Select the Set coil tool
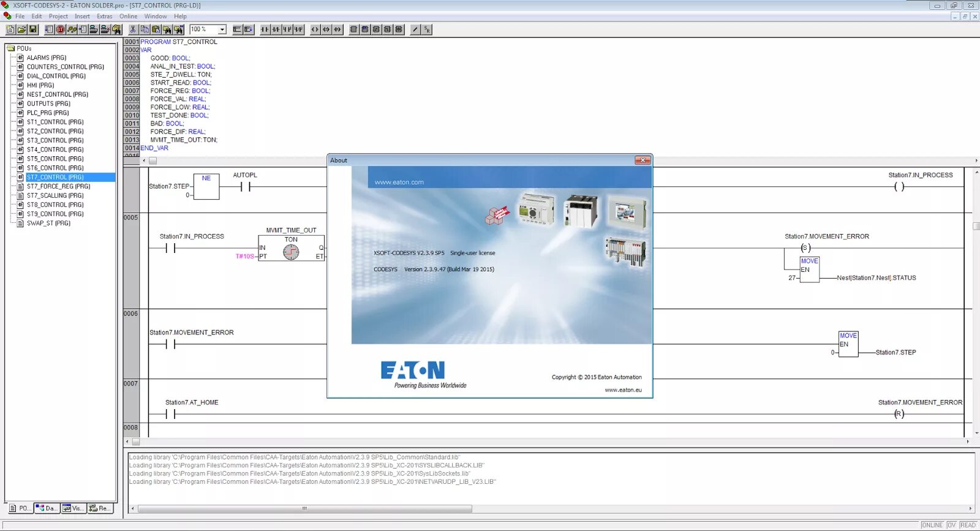 (326, 29)
